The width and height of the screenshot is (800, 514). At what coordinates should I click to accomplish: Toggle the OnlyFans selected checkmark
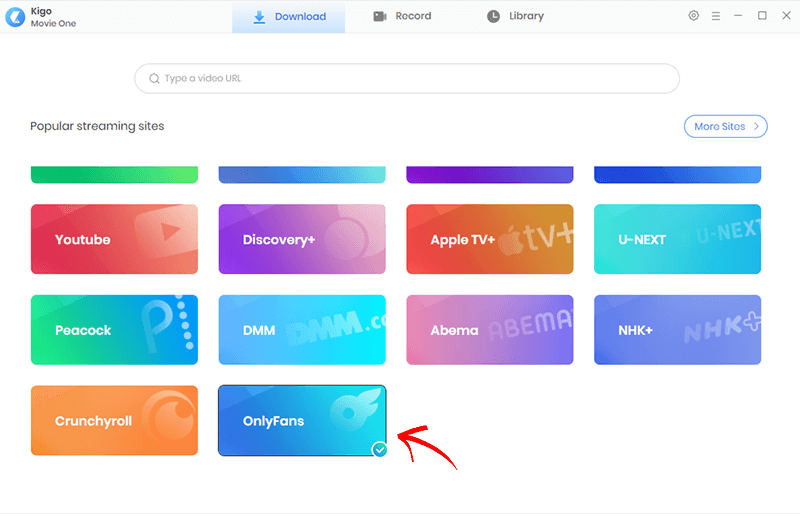pyautogui.click(x=379, y=450)
